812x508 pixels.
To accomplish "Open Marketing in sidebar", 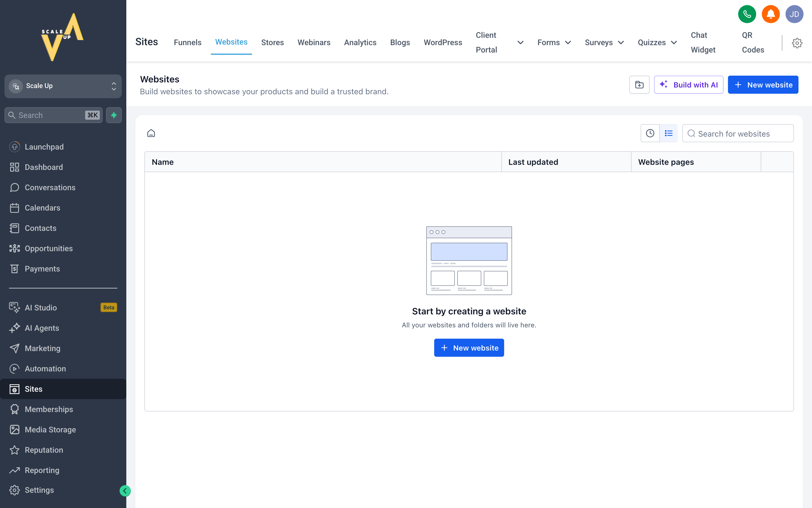I will (x=63, y=349).
